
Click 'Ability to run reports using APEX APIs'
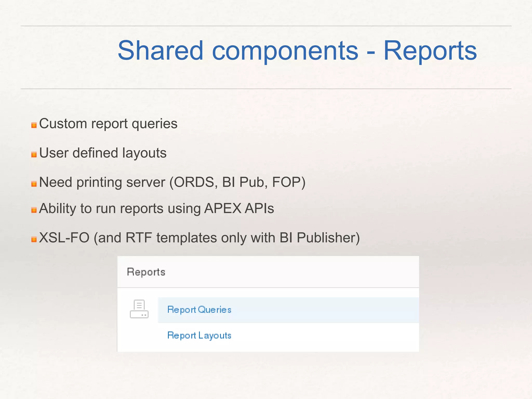[x=156, y=209]
